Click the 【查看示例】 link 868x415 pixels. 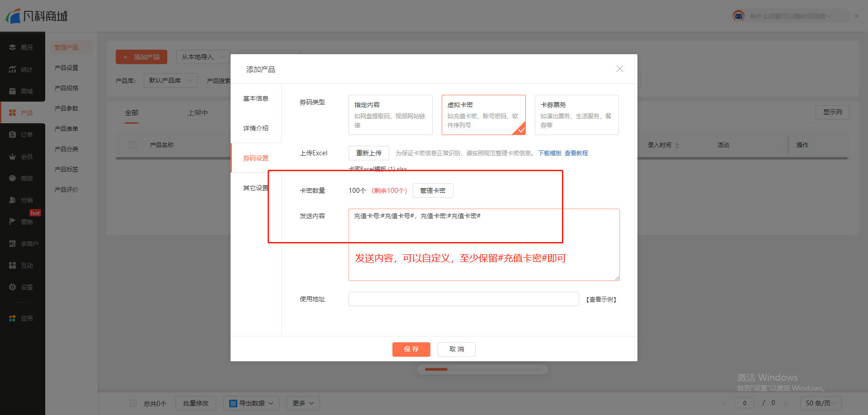coord(601,299)
